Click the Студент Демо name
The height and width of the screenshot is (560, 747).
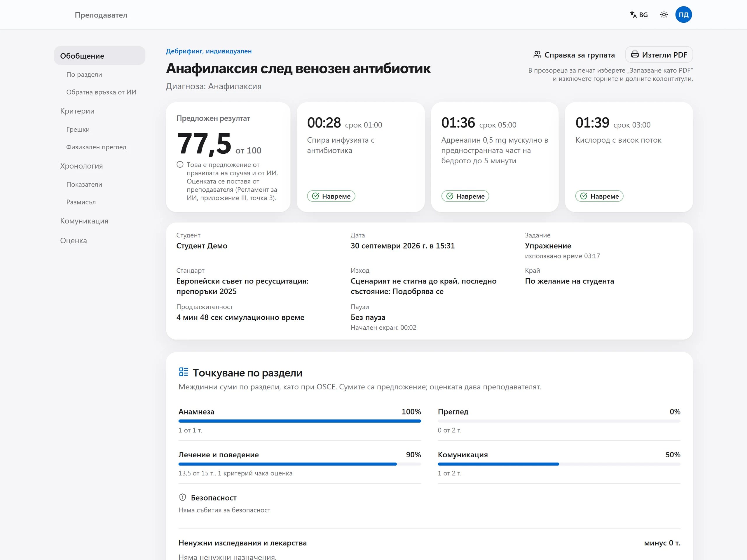202,246
